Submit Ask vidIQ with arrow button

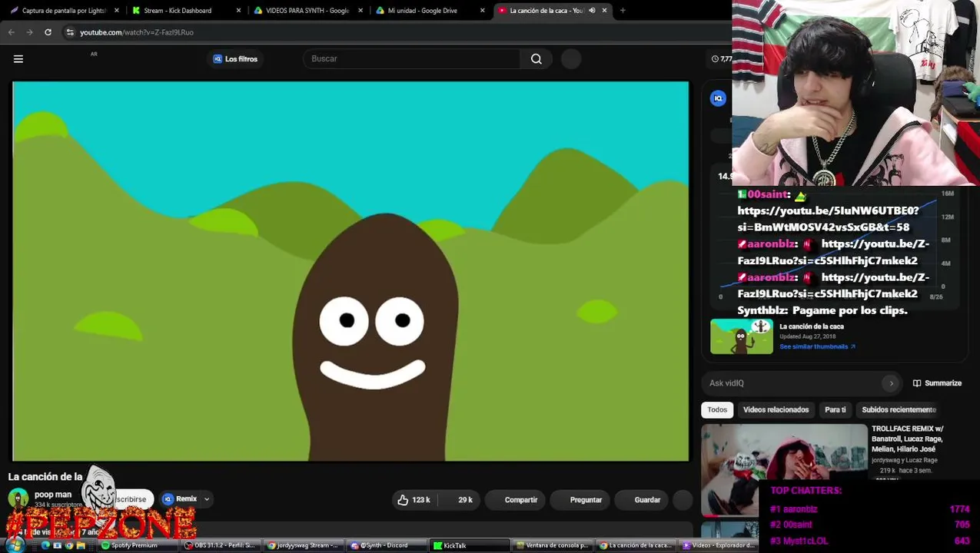[x=892, y=383]
